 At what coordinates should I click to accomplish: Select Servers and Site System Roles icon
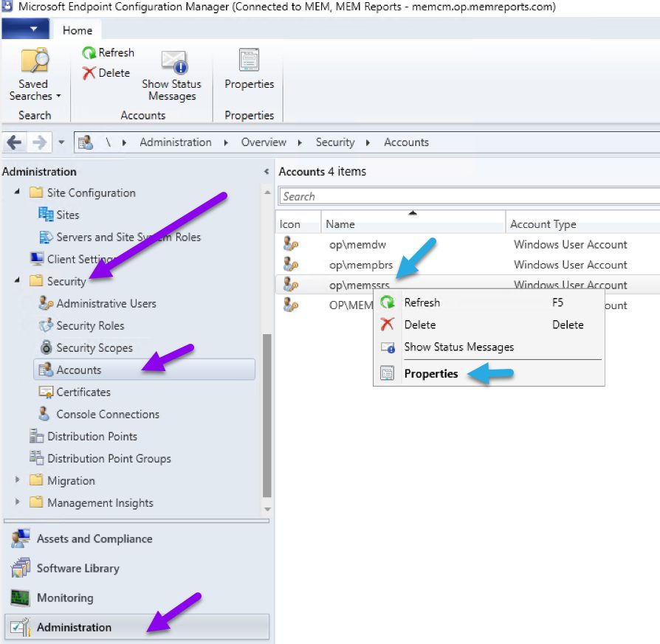(46, 237)
